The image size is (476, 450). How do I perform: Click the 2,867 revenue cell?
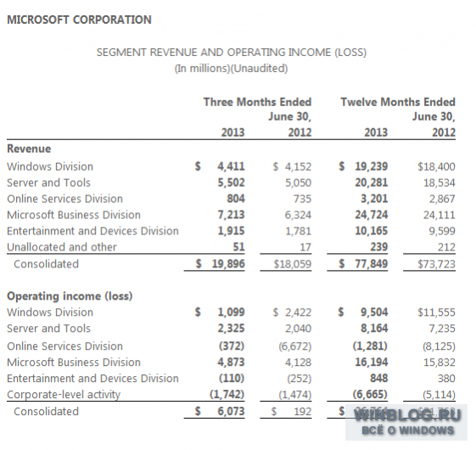(442, 199)
